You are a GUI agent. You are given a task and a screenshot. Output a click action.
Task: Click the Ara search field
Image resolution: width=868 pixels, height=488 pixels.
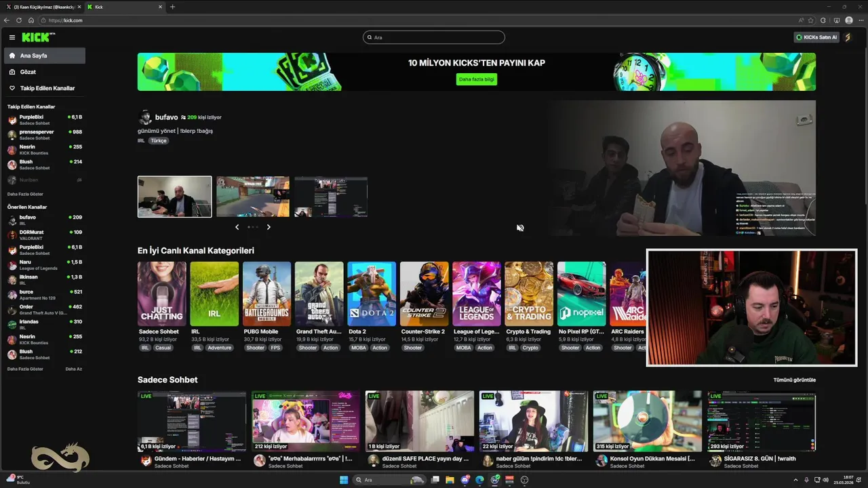[x=434, y=37]
